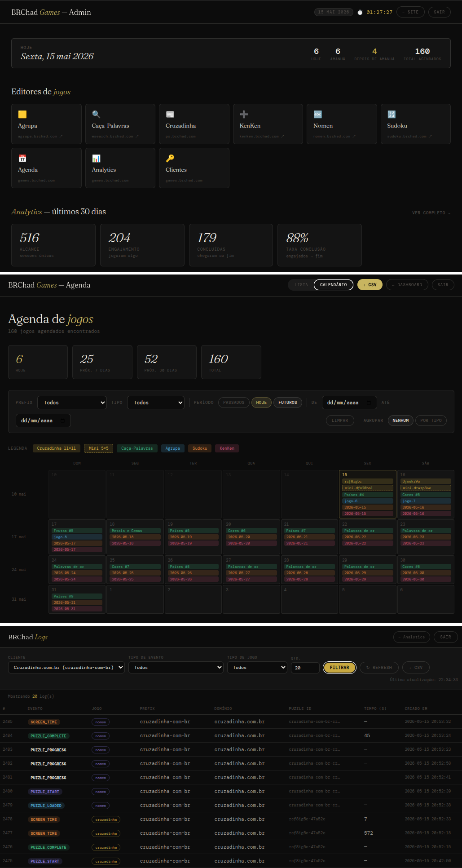462x868 pixels.
Task: Open calendar entry mini-dfn20hnl
Action: coord(368,488)
